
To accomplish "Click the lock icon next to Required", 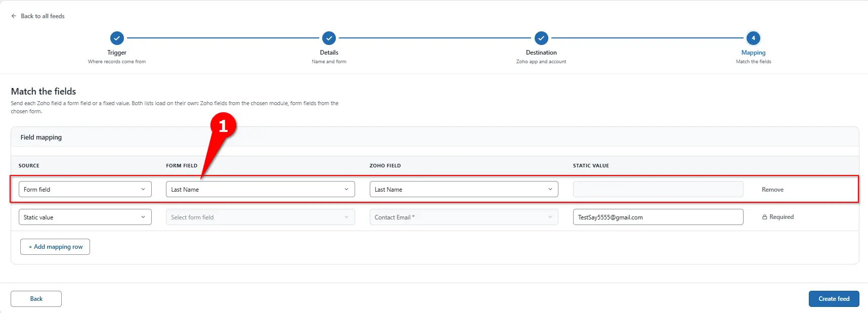I will tap(765, 217).
